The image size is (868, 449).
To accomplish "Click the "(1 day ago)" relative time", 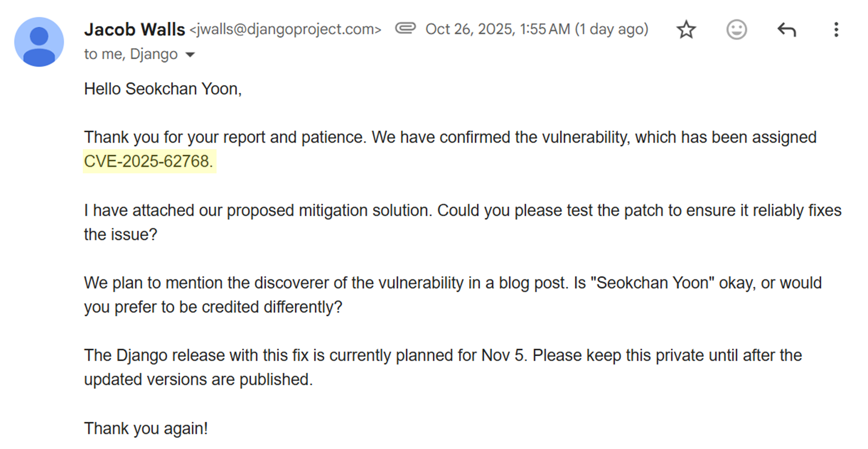I will [x=611, y=30].
